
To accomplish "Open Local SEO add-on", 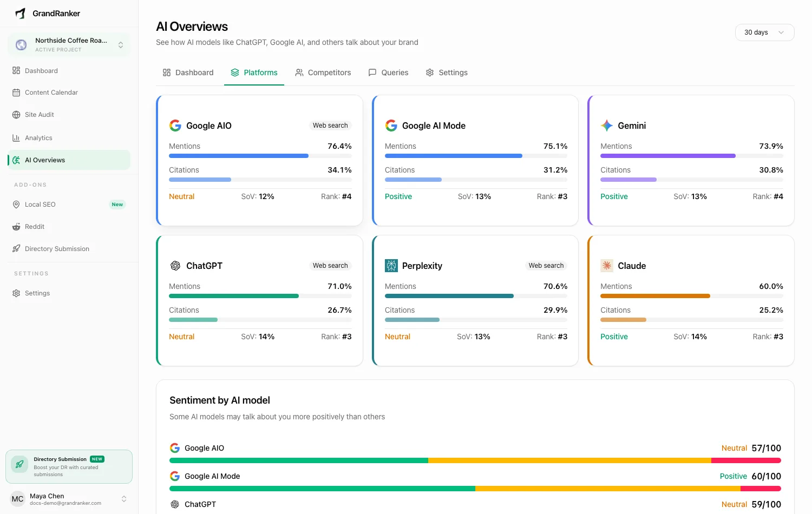I will (69, 205).
